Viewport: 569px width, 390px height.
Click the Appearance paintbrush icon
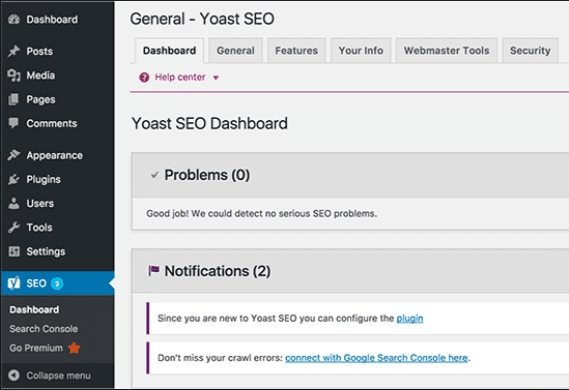(14, 155)
